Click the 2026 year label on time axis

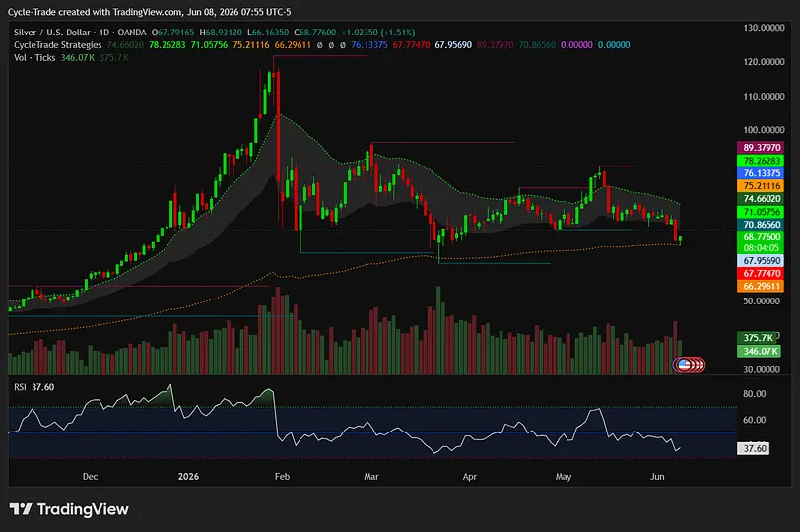(188, 477)
